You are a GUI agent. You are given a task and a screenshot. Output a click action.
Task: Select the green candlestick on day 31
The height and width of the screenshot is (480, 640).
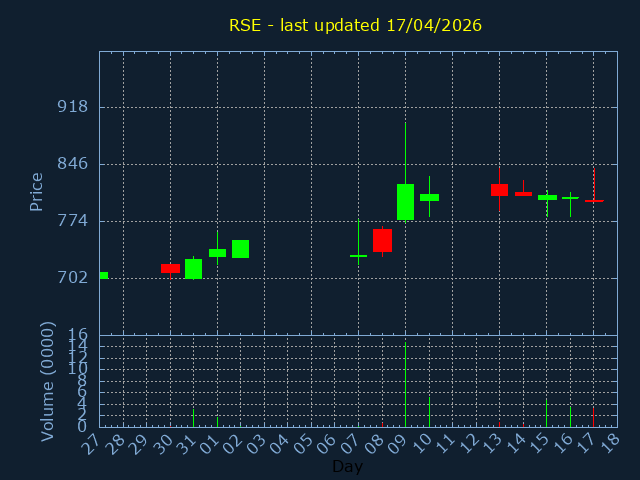pyautogui.click(x=193, y=269)
